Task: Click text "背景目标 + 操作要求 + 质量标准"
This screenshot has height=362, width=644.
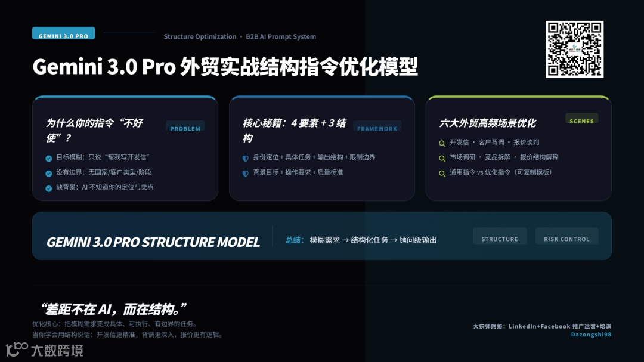Action: click(x=298, y=172)
